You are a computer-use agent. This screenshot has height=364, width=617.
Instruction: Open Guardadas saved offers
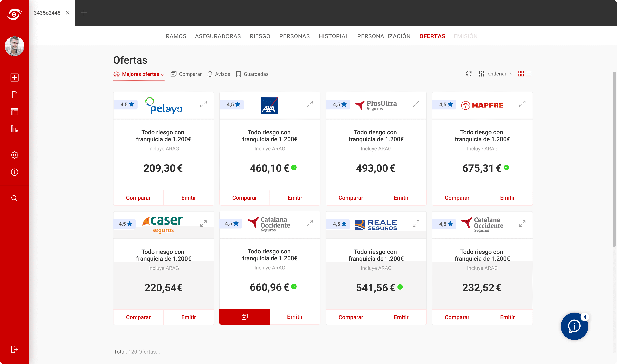click(252, 74)
